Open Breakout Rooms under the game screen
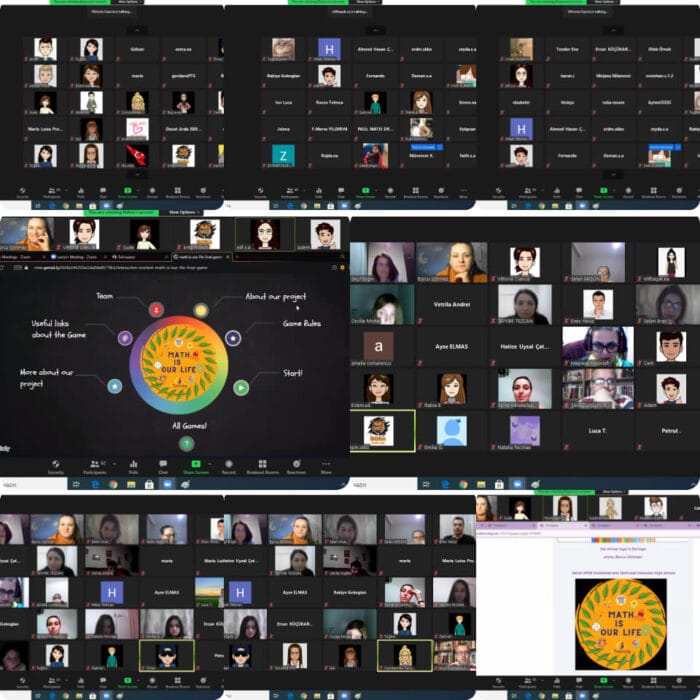Image resolution: width=700 pixels, height=700 pixels. tap(262, 466)
